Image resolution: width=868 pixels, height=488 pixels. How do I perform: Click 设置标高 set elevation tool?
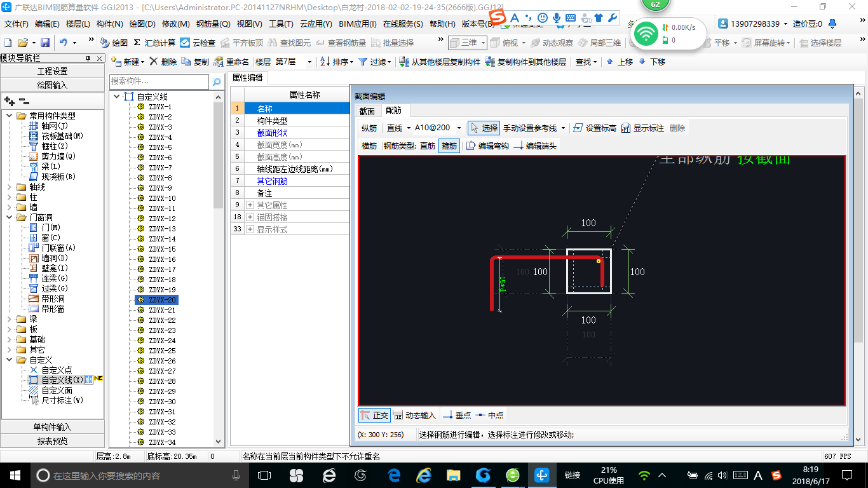(x=594, y=128)
